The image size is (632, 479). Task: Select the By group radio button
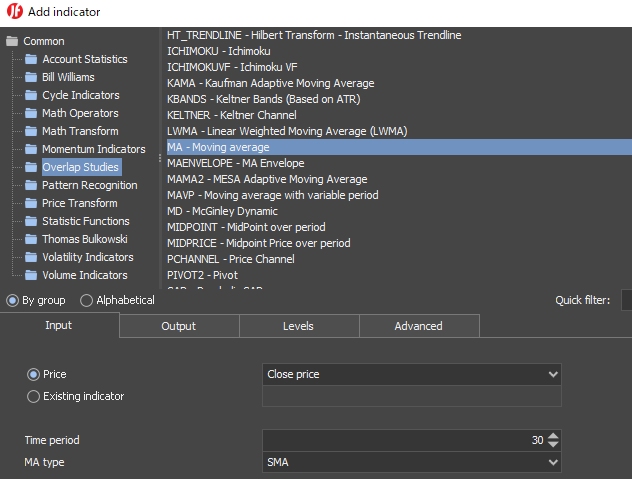pyautogui.click(x=12, y=300)
